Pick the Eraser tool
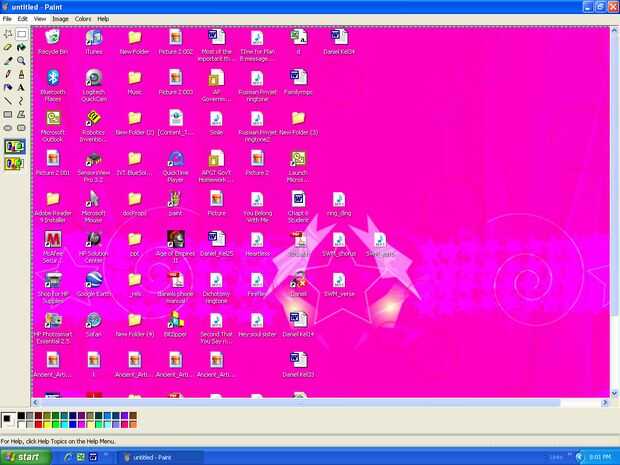Viewport: 620px width, 465px height. click(x=8, y=47)
